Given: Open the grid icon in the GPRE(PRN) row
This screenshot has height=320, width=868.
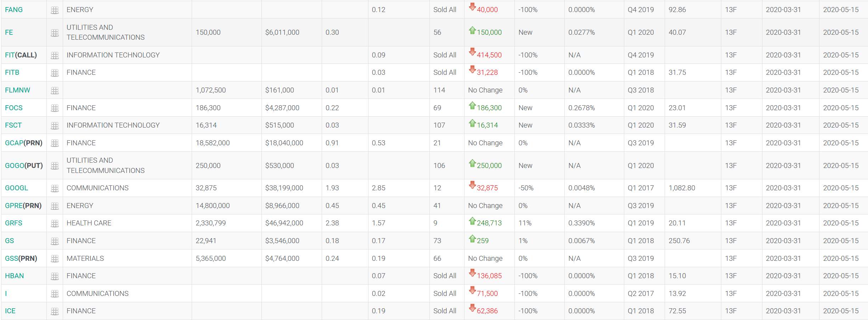Looking at the screenshot, I should pyautogui.click(x=55, y=206).
